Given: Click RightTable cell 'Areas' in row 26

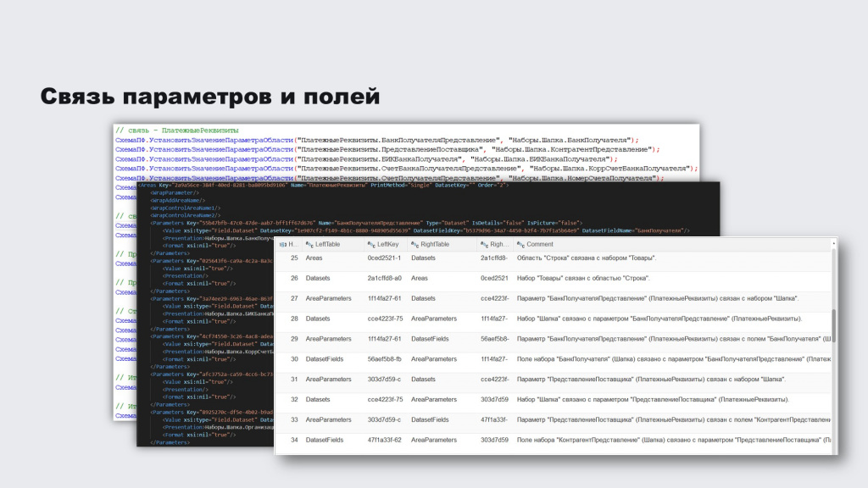Looking at the screenshot, I should click(x=419, y=278).
